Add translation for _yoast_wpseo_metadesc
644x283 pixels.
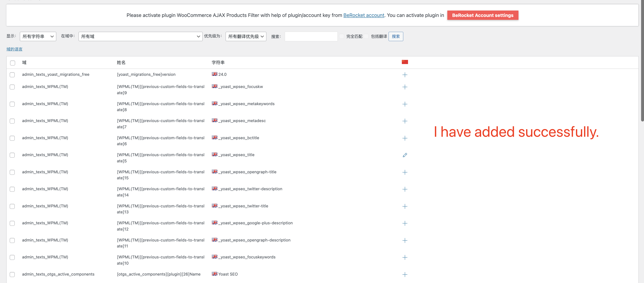405,121
